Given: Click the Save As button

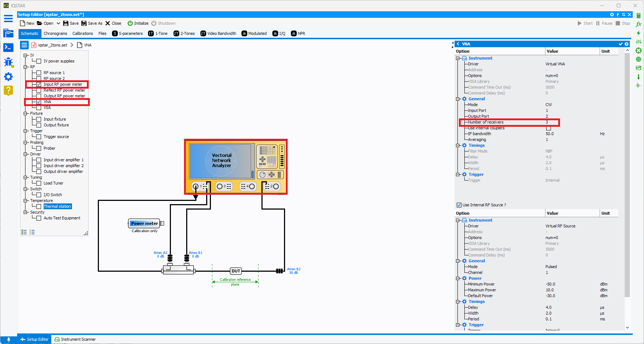Looking at the screenshot, I should [x=92, y=23].
